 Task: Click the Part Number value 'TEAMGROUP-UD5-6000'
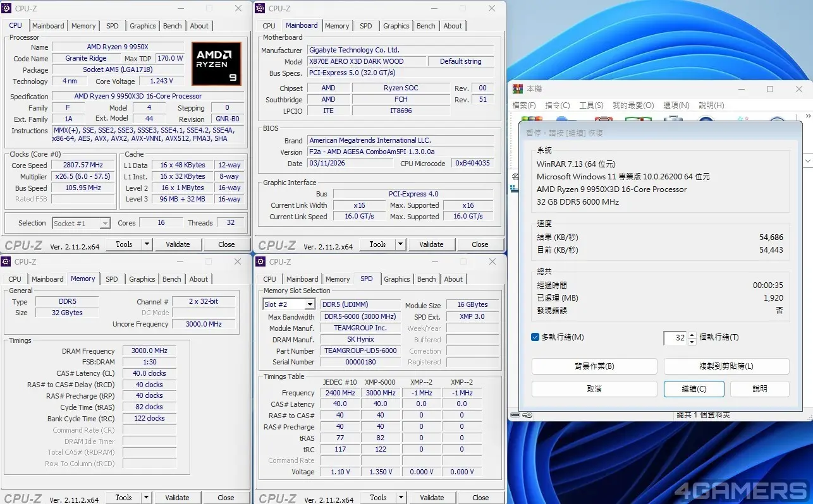(x=360, y=351)
